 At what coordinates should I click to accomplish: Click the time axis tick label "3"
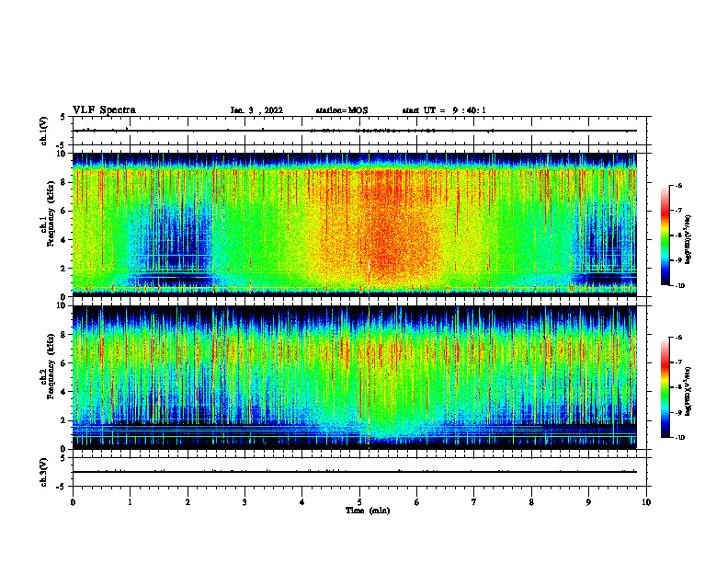[245, 502]
